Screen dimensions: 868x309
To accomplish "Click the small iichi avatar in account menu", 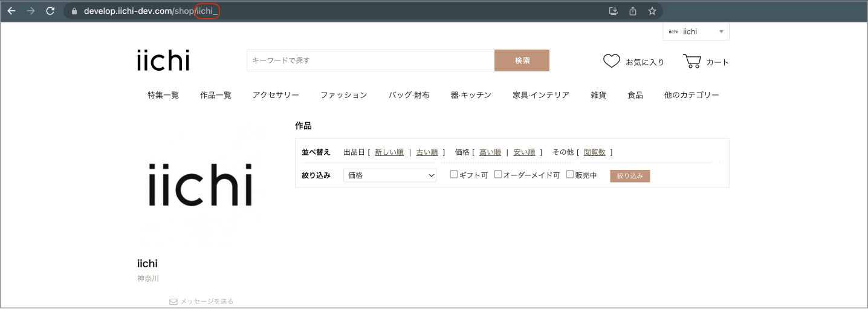I will 673,31.
